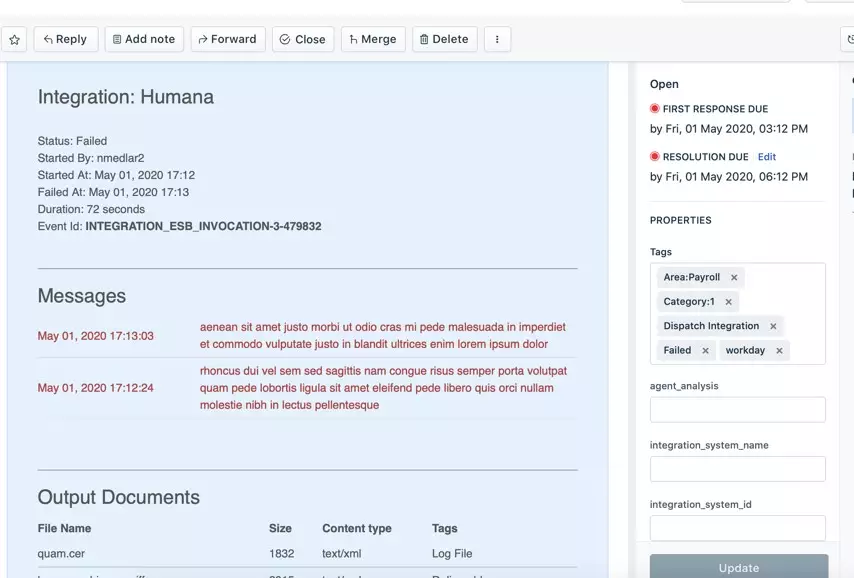Close the ticket via toolbar
The width and height of the screenshot is (854, 578).
[x=303, y=39]
